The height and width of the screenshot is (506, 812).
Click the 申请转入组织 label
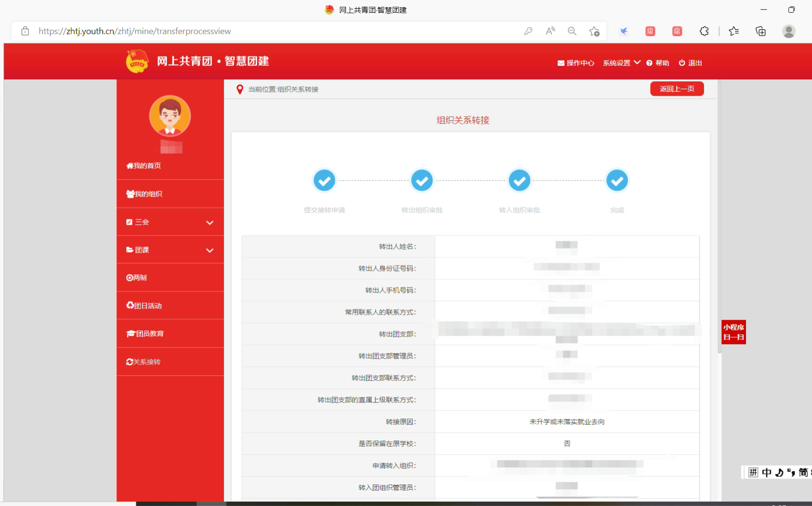[394, 465]
